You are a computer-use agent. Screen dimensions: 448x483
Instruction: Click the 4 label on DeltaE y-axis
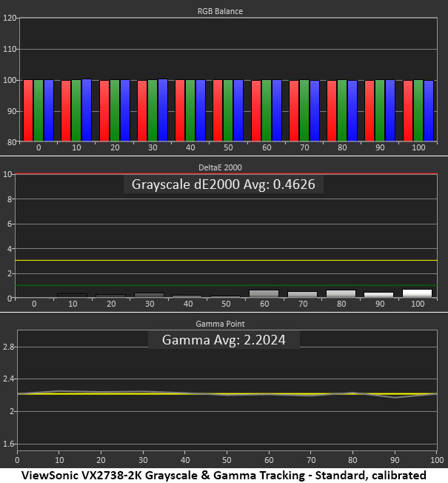(10, 249)
